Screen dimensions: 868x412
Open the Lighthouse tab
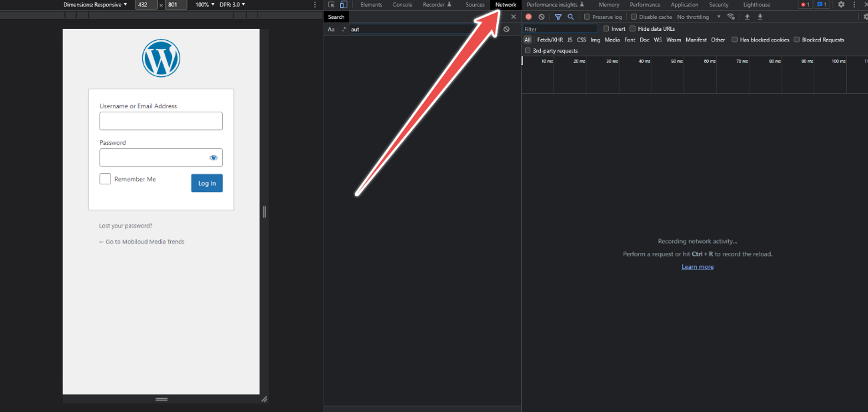click(x=756, y=5)
